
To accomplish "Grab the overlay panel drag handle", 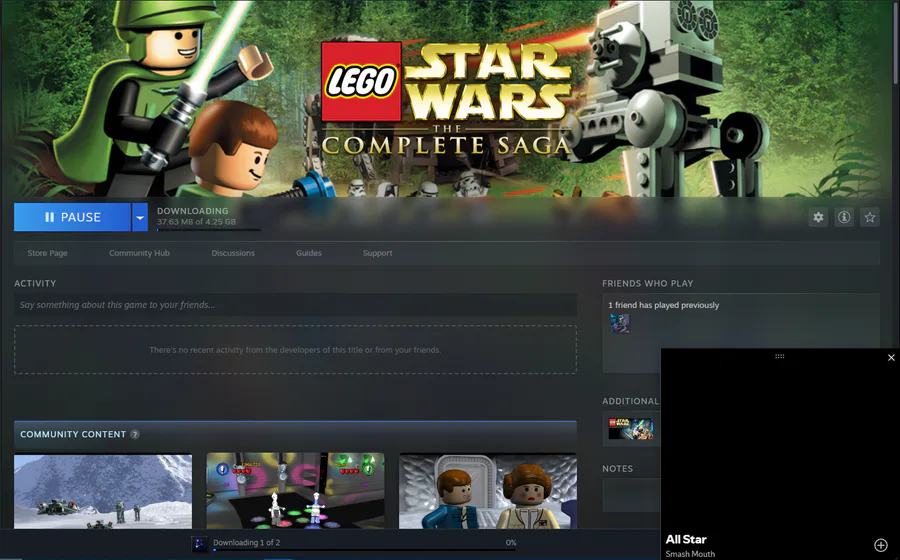I will point(779,356).
